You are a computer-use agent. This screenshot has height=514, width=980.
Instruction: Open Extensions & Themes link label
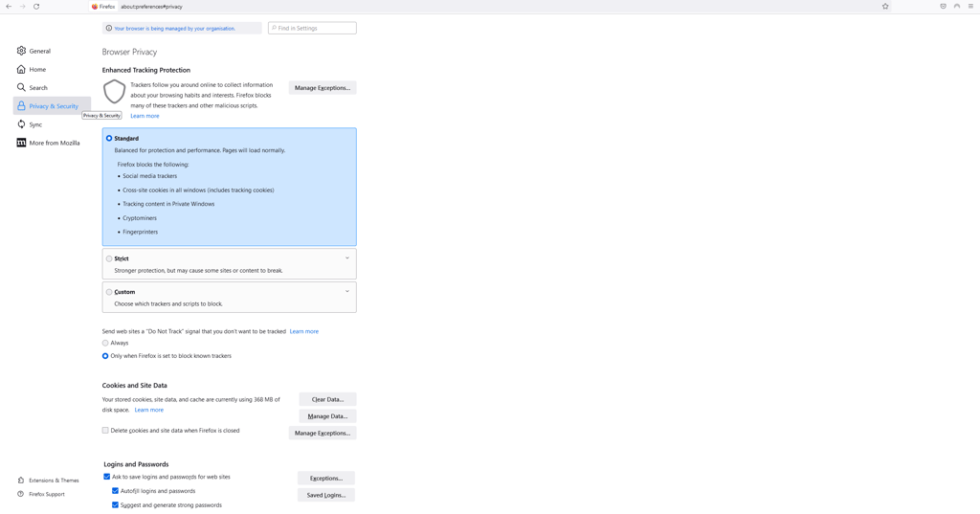click(54, 480)
